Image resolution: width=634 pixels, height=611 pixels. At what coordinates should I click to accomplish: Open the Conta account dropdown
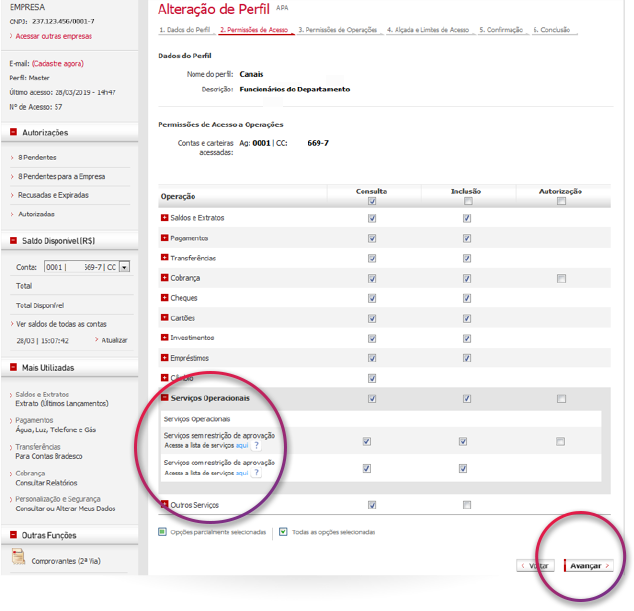point(125,267)
